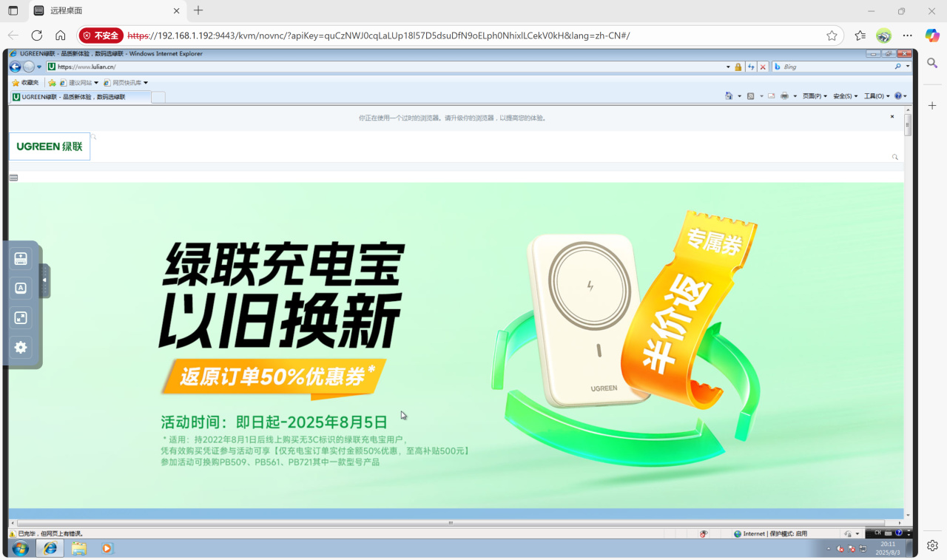The height and width of the screenshot is (560, 947).
Task: Open the IE help icon menu
Action: pyautogui.click(x=900, y=96)
